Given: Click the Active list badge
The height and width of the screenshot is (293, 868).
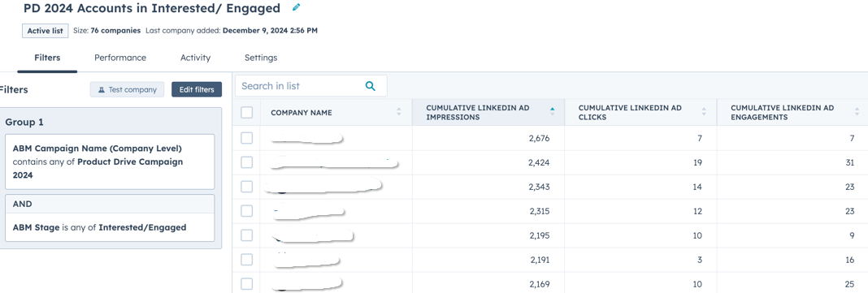Looking at the screenshot, I should pos(46,31).
